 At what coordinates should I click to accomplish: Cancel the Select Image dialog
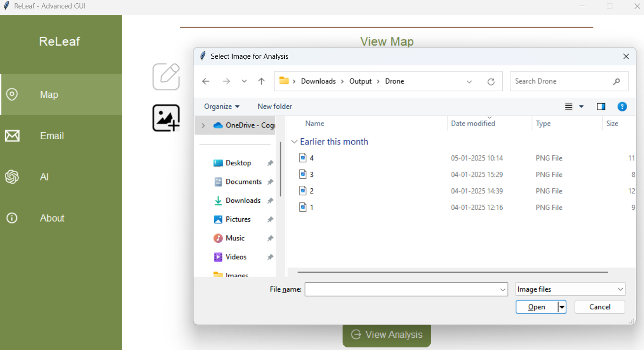(x=600, y=307)
